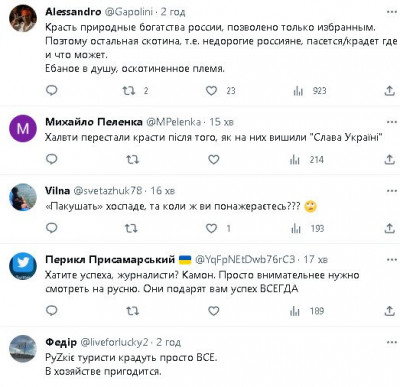Share Vilna's tweet
This screenshot has width=400, height=387.
tap(389, 228)
